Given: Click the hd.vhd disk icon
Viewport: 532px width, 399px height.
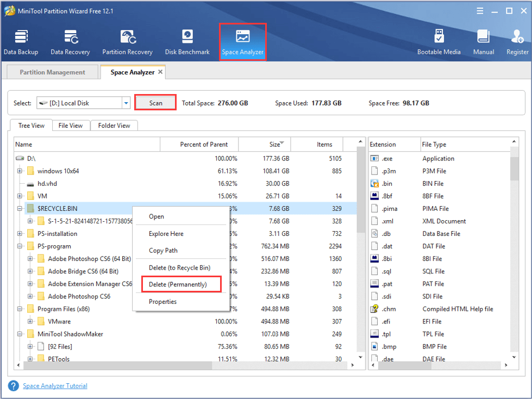Looking at the screenshot, I should pyautogui.click(x=30, y=184).
